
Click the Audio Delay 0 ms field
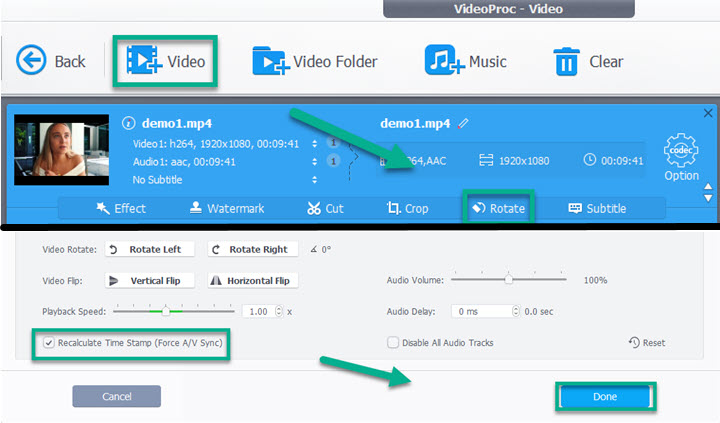[481, 311]
